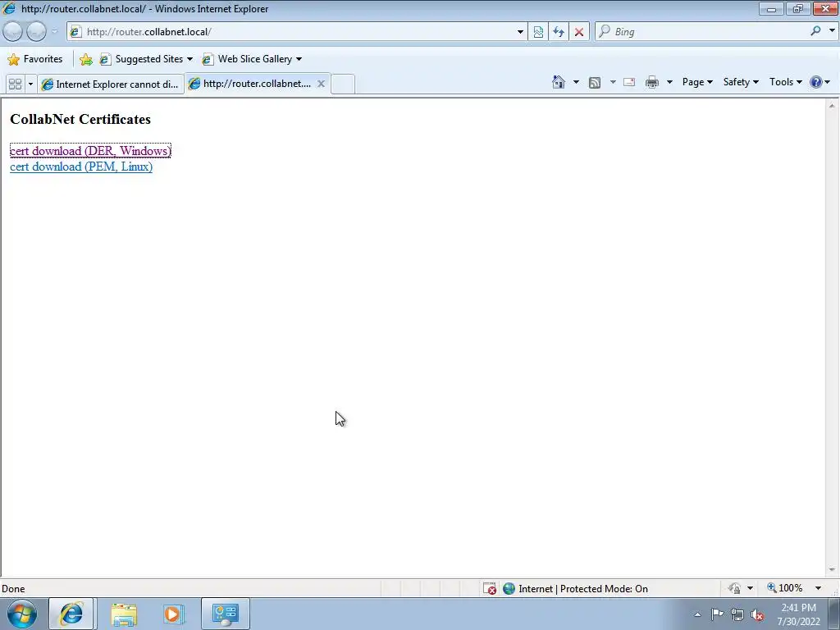
Task: Click the Print icon
Action: pyautogui.click(x=652, y=82)
